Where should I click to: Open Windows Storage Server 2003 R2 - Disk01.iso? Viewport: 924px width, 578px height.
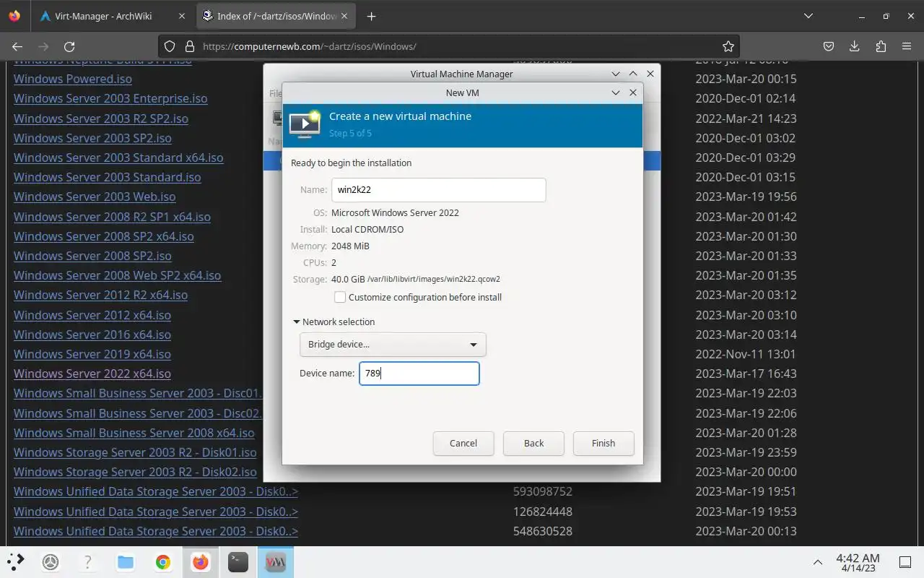(x=135, y=452)
